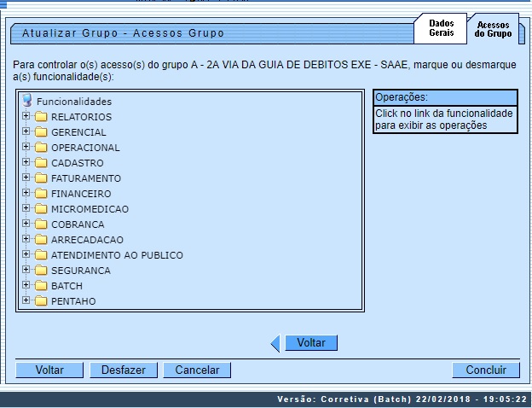
Task: Expand the SEGURANCA tree node
Action: (x=26, y=269)
